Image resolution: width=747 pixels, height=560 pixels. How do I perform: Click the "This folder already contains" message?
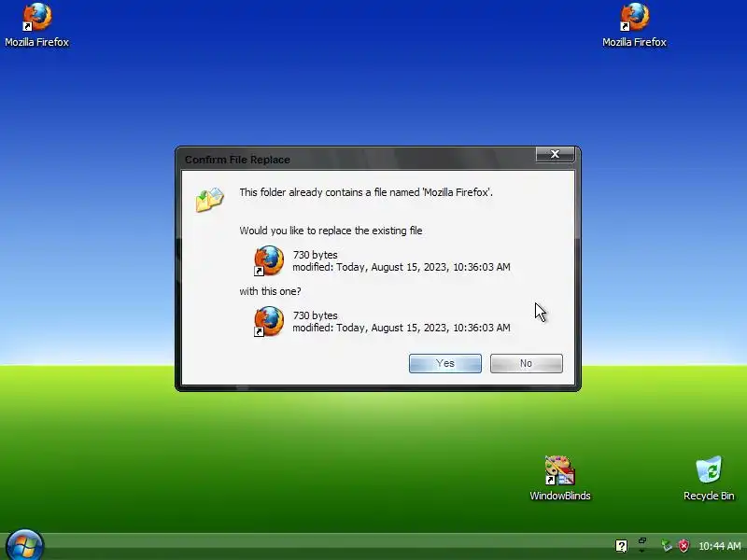tap(366, 192)
